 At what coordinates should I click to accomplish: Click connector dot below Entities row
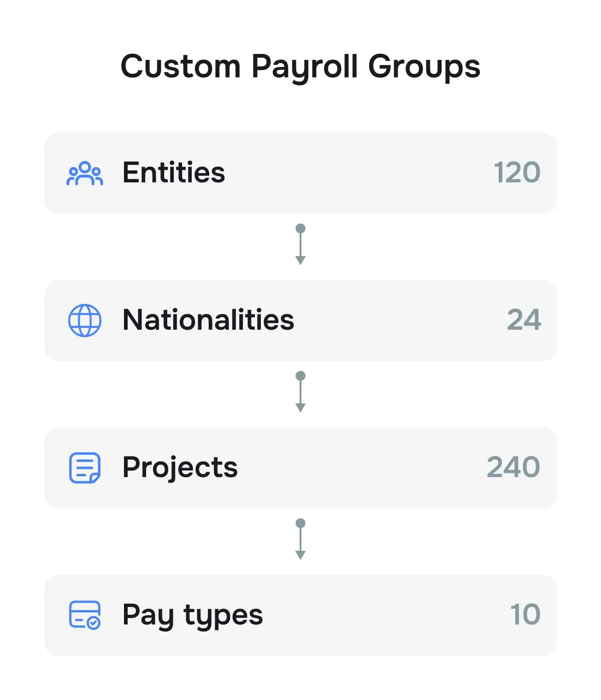click(300, 228)
